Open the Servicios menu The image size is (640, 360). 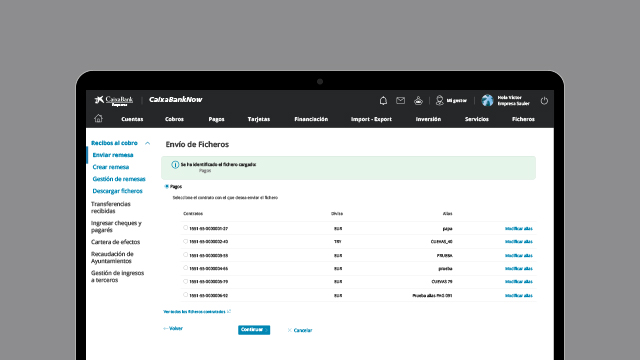click(x=477, y=119)
